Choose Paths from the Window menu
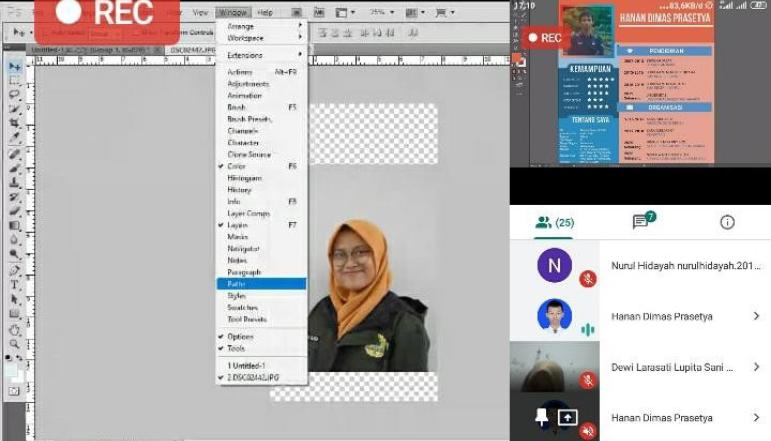This screenshot has width=771, height=441. coord(237,284)
